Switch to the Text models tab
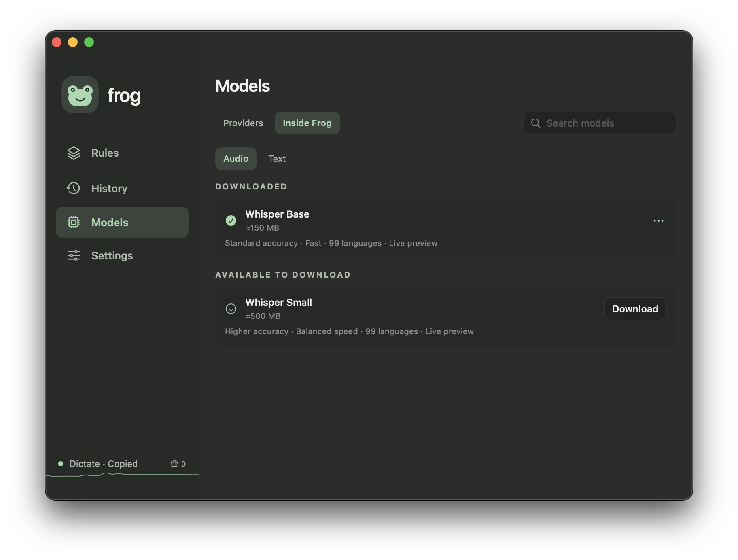The height and width of the screenshot is (560, 738). pos(277,159)
